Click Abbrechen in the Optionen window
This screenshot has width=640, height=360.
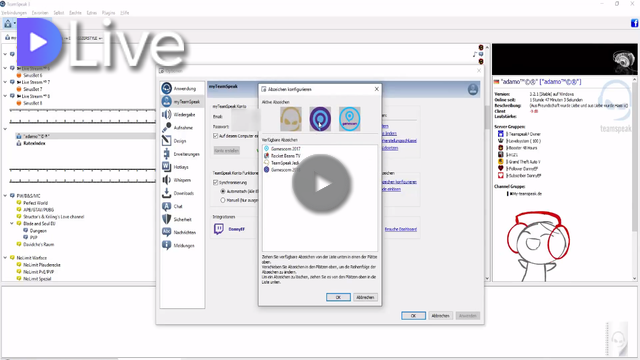click(x=440, y=316)
